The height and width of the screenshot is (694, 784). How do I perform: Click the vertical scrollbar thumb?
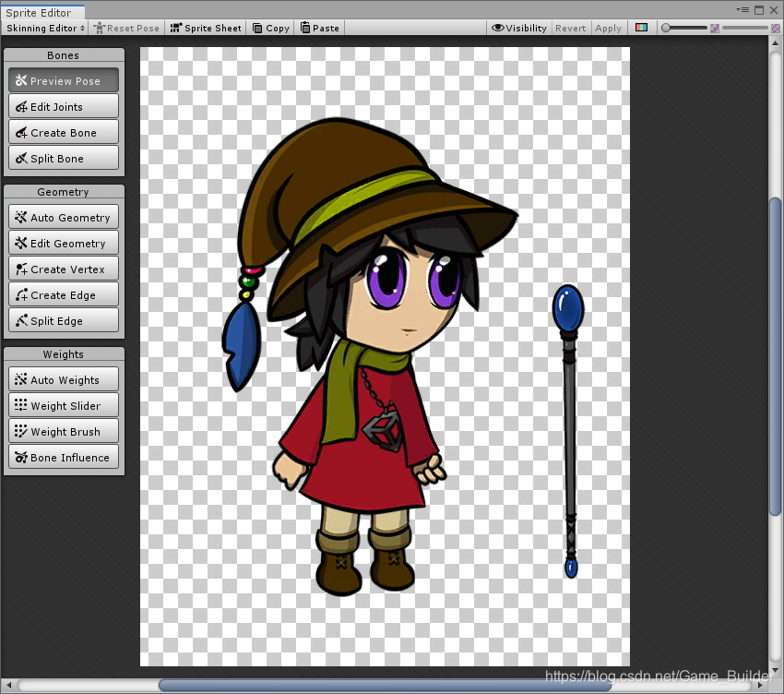[776, 355]
